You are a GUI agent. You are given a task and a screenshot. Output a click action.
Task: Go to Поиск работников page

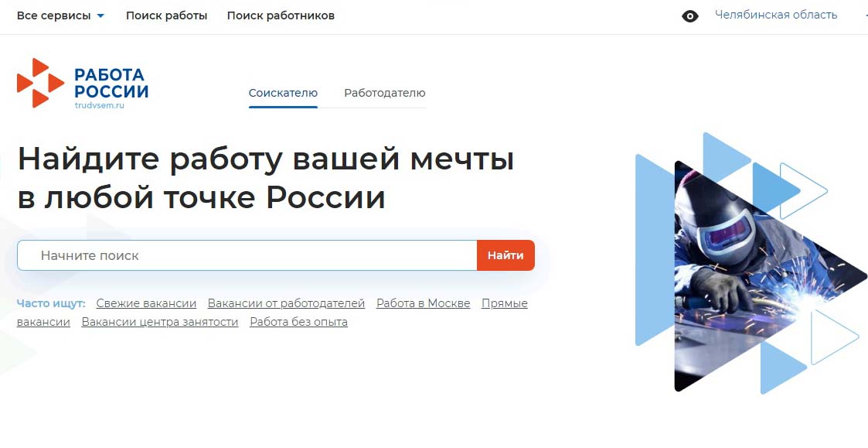(281, 15)
